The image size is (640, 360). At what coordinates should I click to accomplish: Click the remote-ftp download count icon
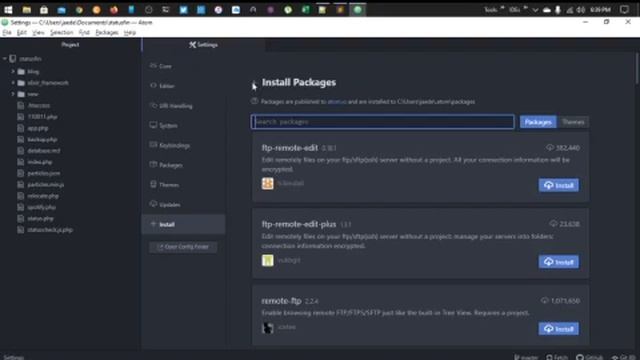click(544, 300)
